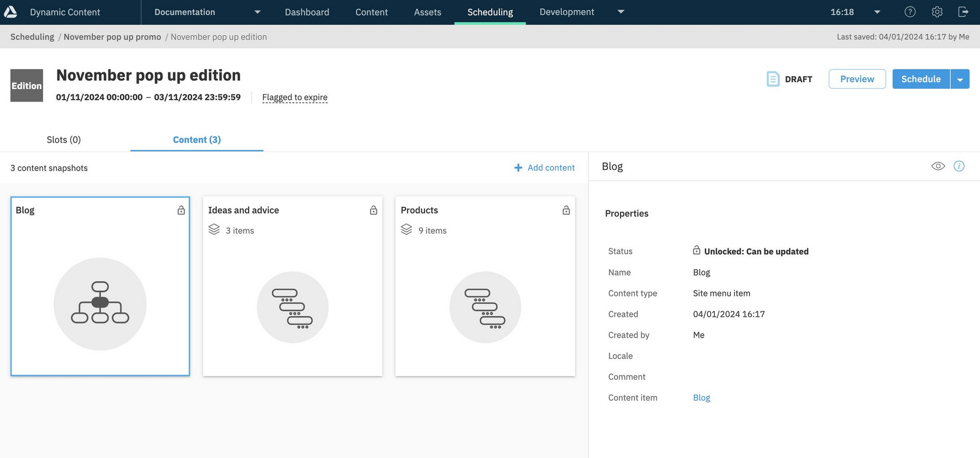The height and width of the screenshot is (458, 980).
Task: Click the Preview button
Action: coord(857,79)
